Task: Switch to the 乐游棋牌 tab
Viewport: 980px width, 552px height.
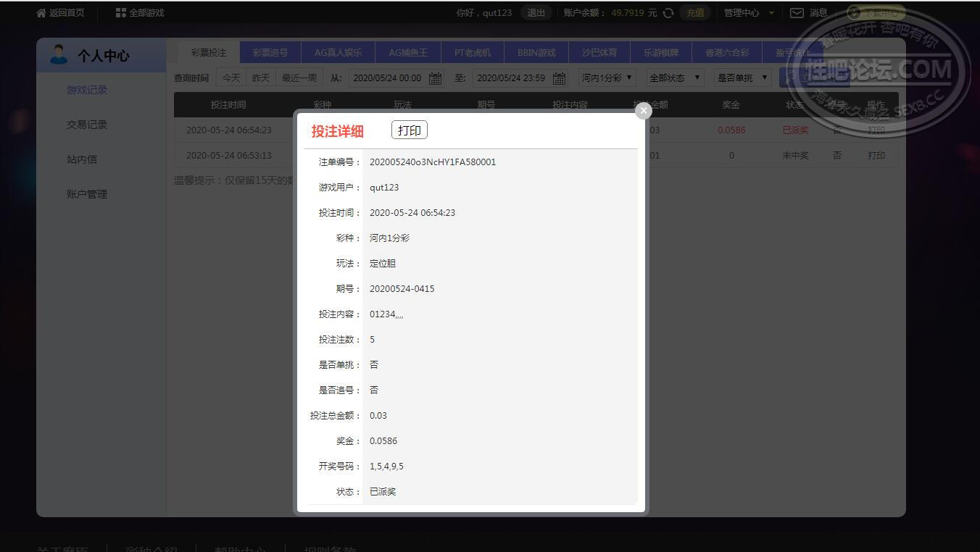Action: click(x=661, y=53)
